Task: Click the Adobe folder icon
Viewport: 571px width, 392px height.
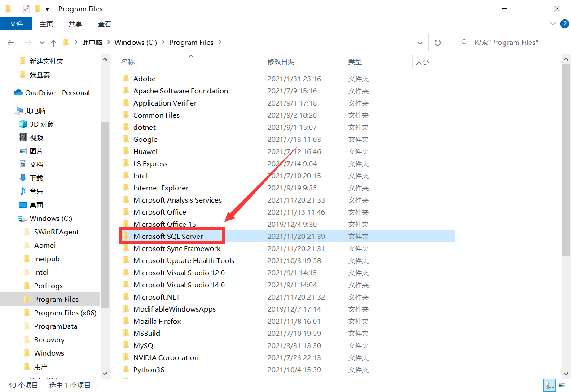Action: click(x=126, y=79)
